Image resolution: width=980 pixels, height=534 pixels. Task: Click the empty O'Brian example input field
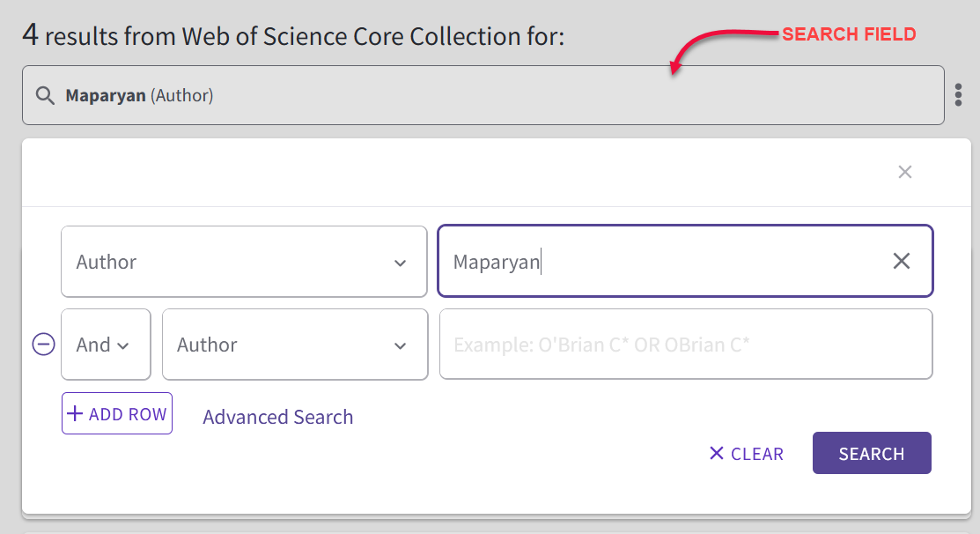coord(686,344)
